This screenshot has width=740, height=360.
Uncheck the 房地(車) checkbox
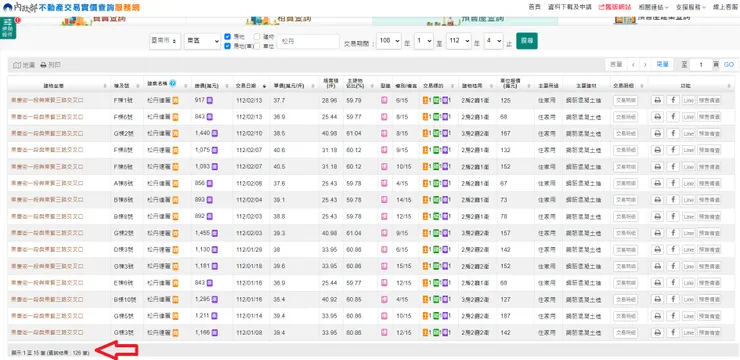(x=227, y=46)
